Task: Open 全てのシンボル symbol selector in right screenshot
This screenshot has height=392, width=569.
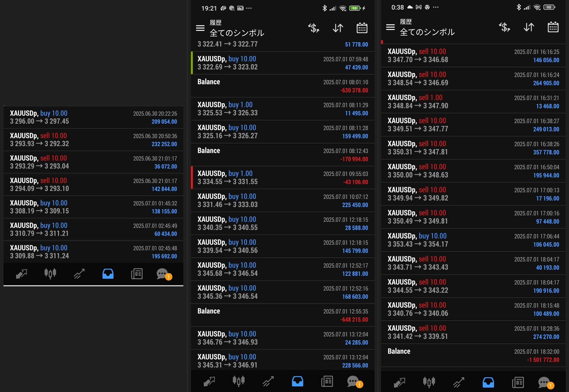Action: pos(427,32)
